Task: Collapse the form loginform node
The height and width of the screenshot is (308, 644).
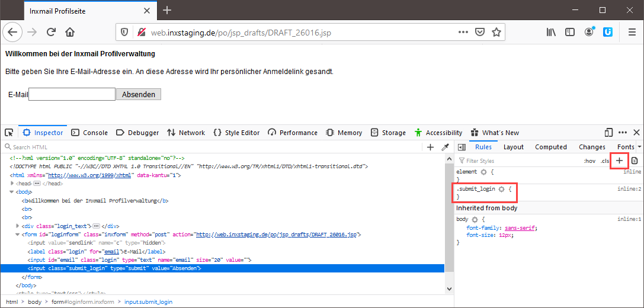Action: (17, 235)
